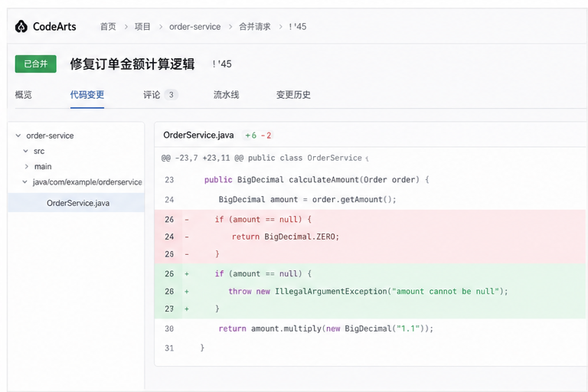Click the merge request title 修复订单金额计算逻辑

tap(132, 64)
